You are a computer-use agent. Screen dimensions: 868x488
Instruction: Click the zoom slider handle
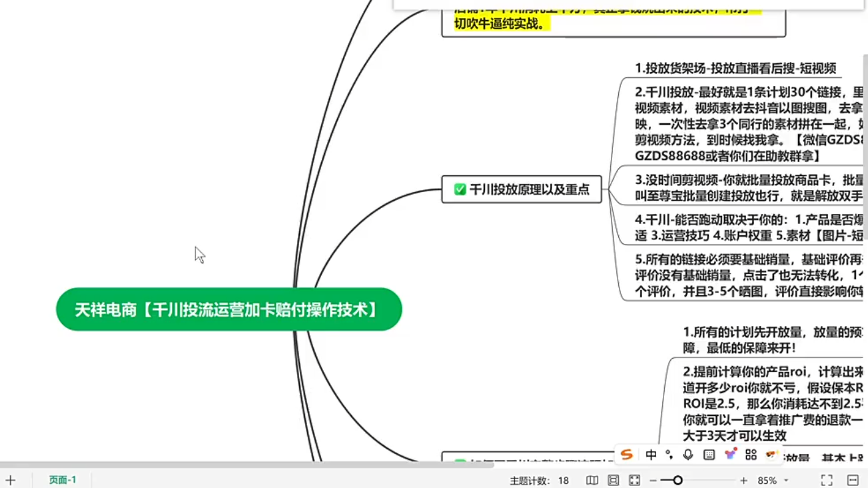677,480
